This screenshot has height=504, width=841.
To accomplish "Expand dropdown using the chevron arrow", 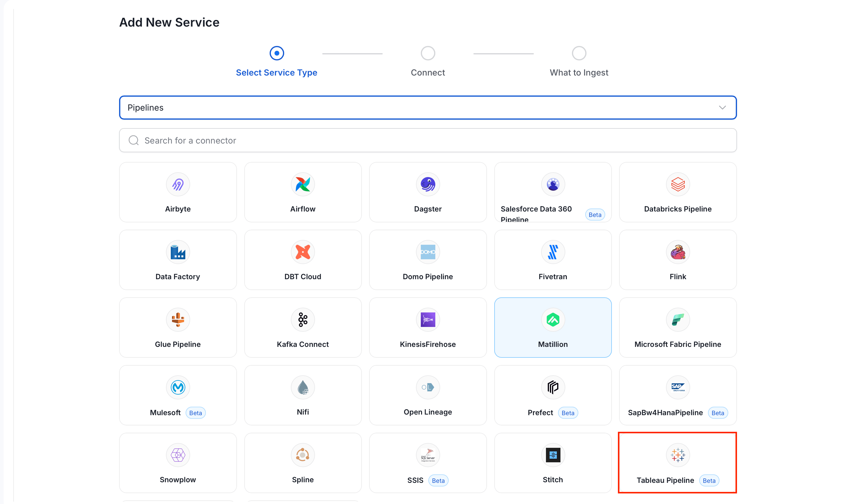I will (722, 108).
